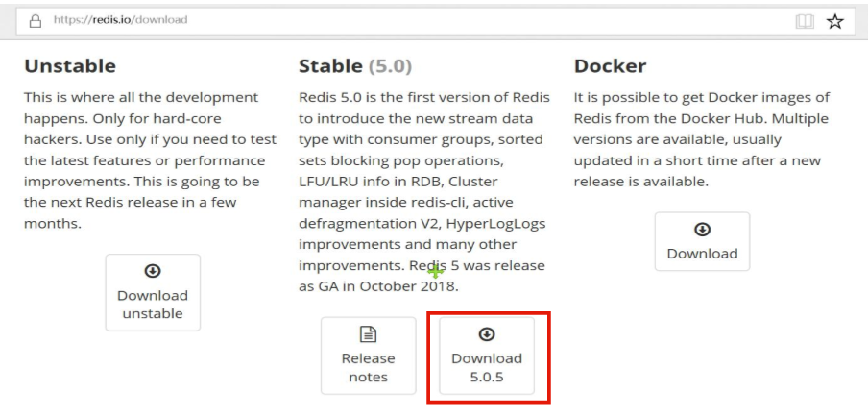Click the 'Unstable' section heading
Viewport: 868px width, 417px height.
tap(70, 66)
